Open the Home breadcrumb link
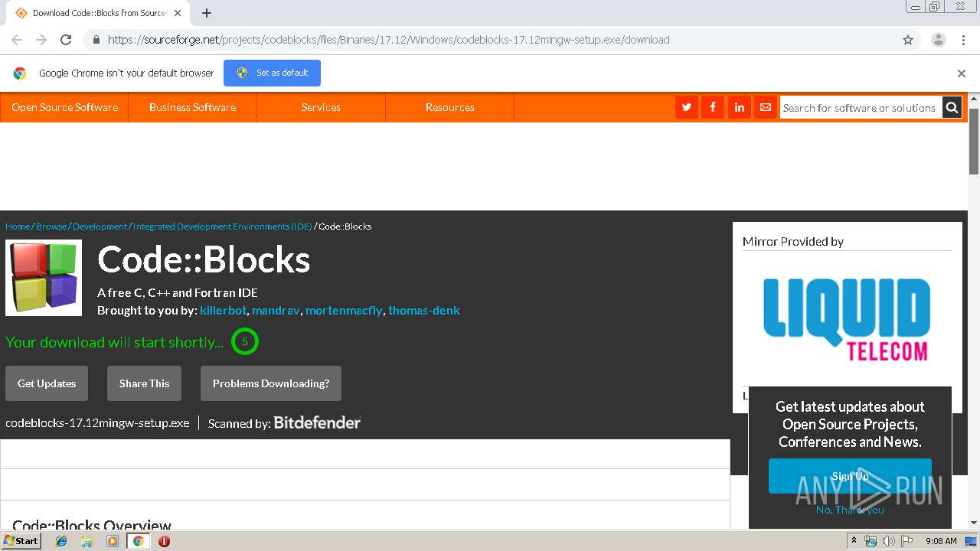 click(x=18, y=227)
